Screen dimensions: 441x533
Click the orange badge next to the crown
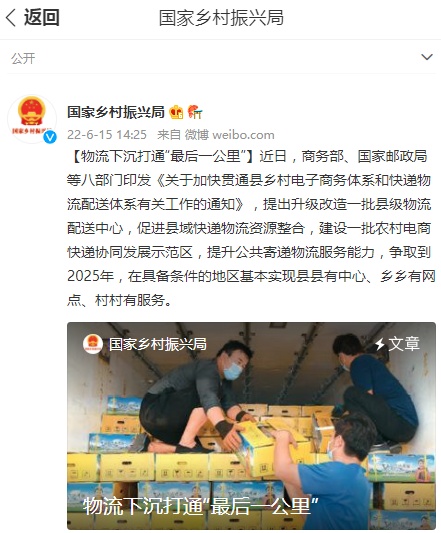(195, 112)
